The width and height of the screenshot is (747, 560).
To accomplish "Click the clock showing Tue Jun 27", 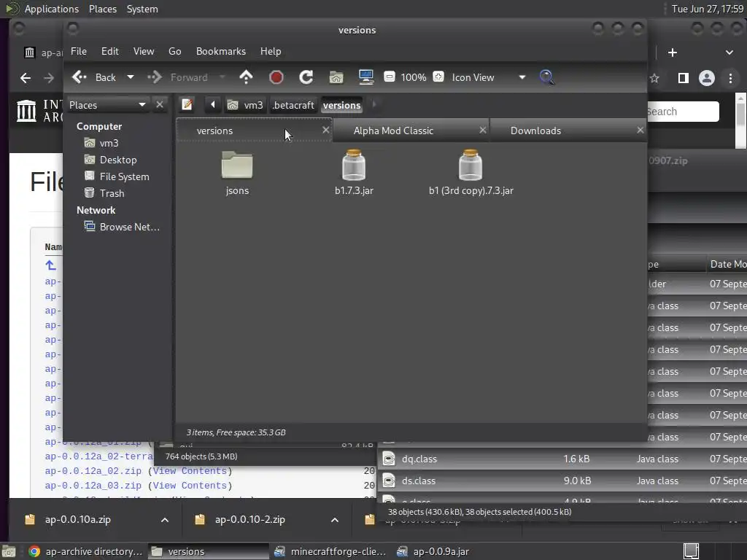I will coord(707,9).
